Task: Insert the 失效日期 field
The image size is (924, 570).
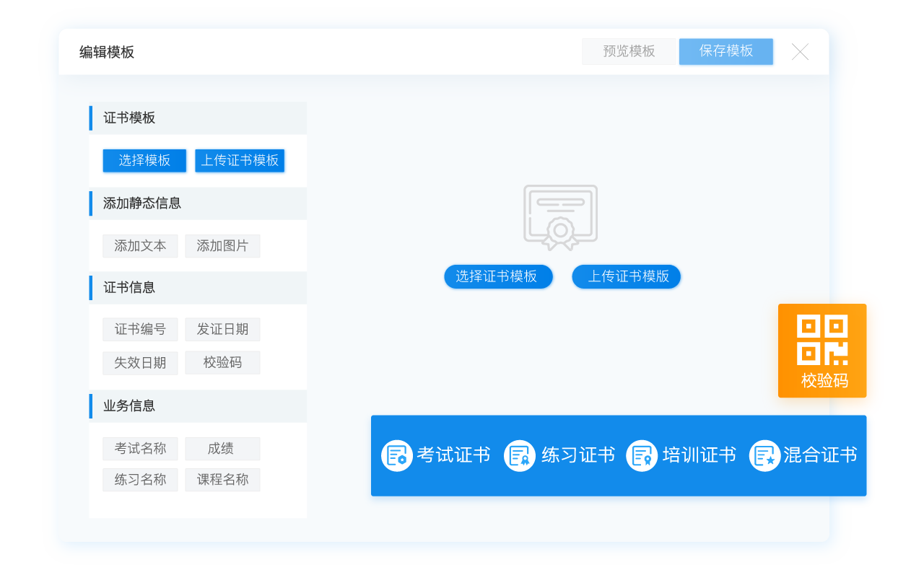Action: [140, 363]
